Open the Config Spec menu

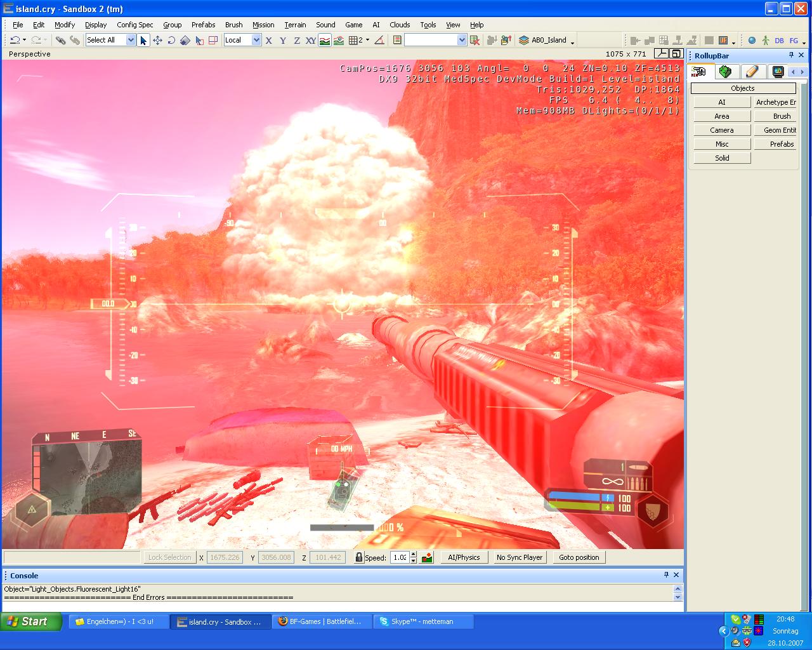(134, 25)
